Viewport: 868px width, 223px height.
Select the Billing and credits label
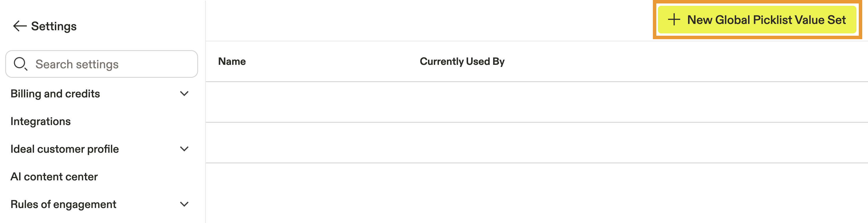55,94
